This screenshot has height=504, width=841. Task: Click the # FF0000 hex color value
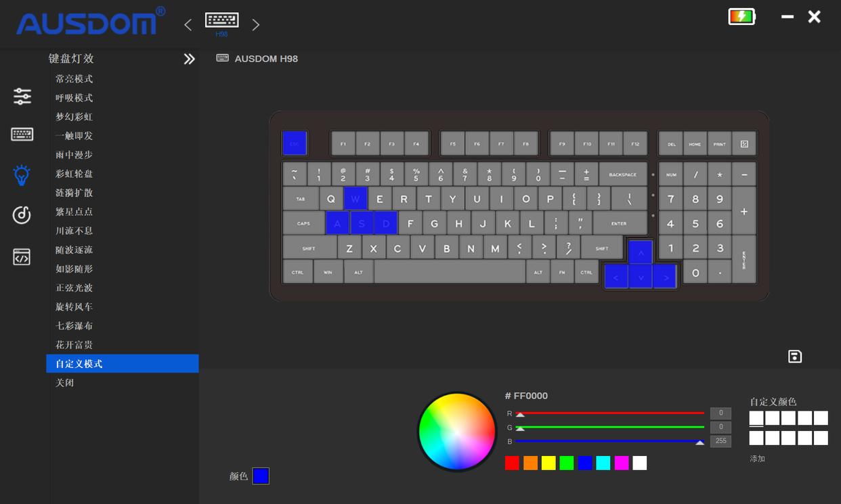[x=526, y=396]
